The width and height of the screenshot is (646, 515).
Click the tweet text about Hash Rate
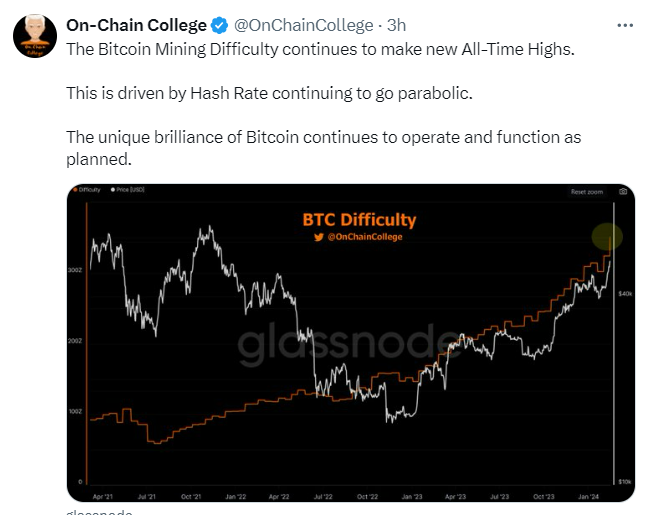(x=269, y=94)
